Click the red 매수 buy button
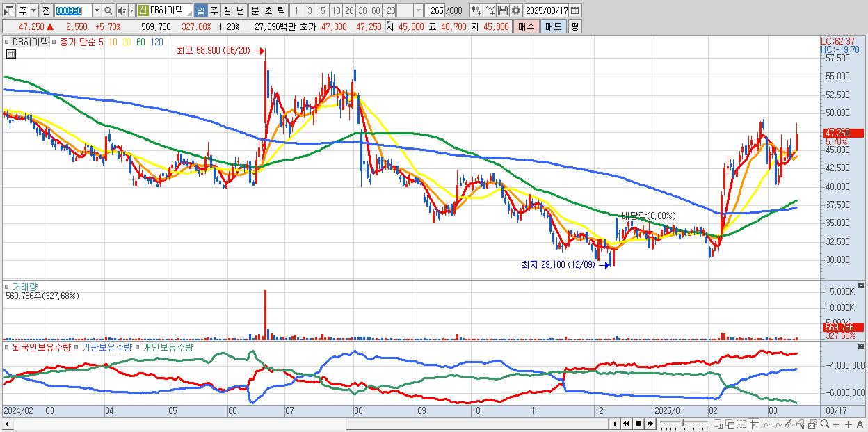The width and height of the screenshot is (868, 432). 527,26
